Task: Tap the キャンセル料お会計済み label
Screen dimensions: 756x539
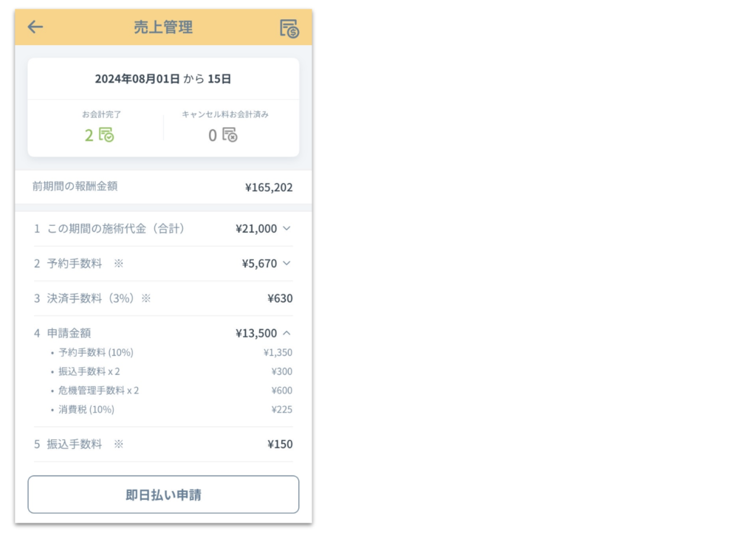Action: click(225, 114)
